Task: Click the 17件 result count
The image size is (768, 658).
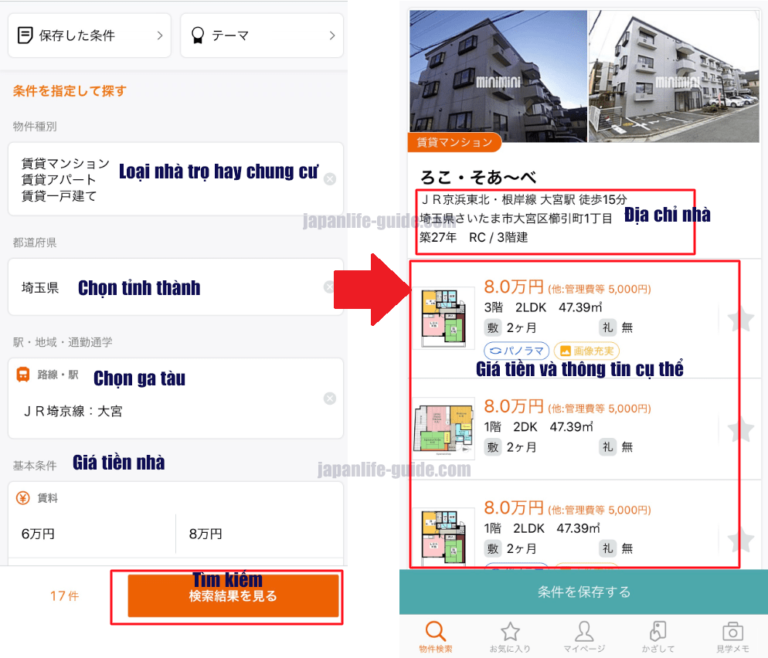Action: click(x=64, y=596)
